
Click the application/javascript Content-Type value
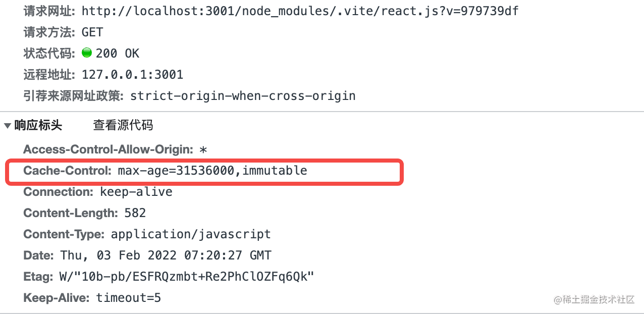click(191, 234)
